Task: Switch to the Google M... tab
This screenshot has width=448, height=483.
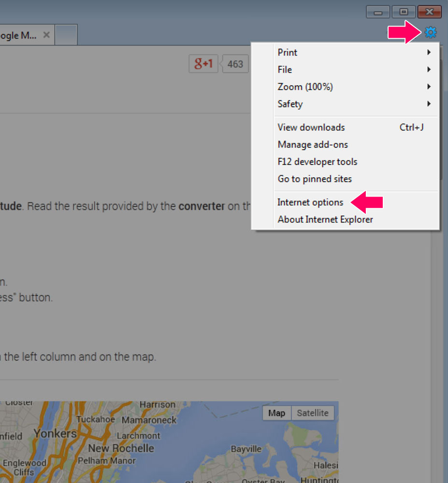Action: coord(18,35)
